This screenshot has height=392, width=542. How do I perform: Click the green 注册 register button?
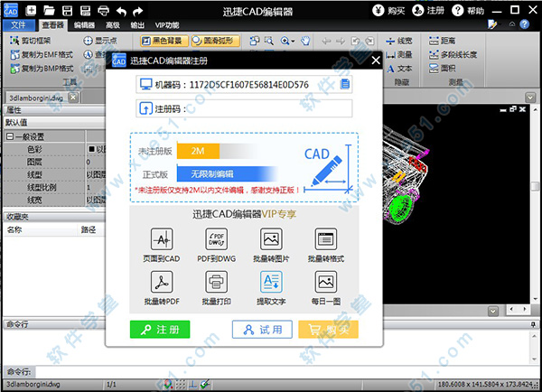pos(160,329)
